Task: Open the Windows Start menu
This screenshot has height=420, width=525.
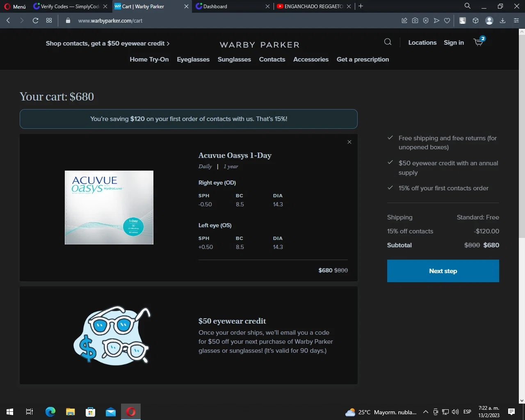Action: click(x=10, y=412)
